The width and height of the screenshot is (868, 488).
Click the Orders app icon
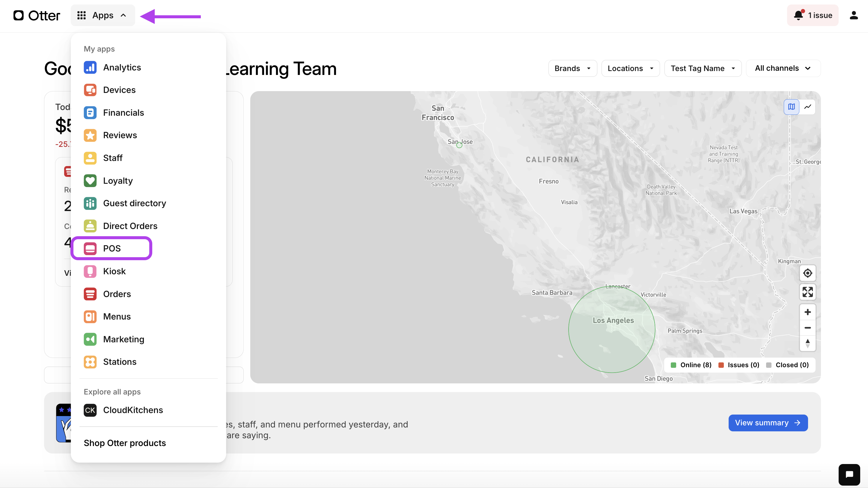[90, 294]
